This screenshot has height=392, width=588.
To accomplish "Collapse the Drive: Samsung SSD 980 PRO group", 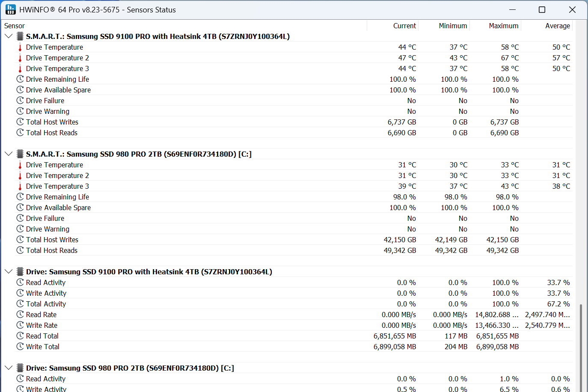I will pos(8,368).
